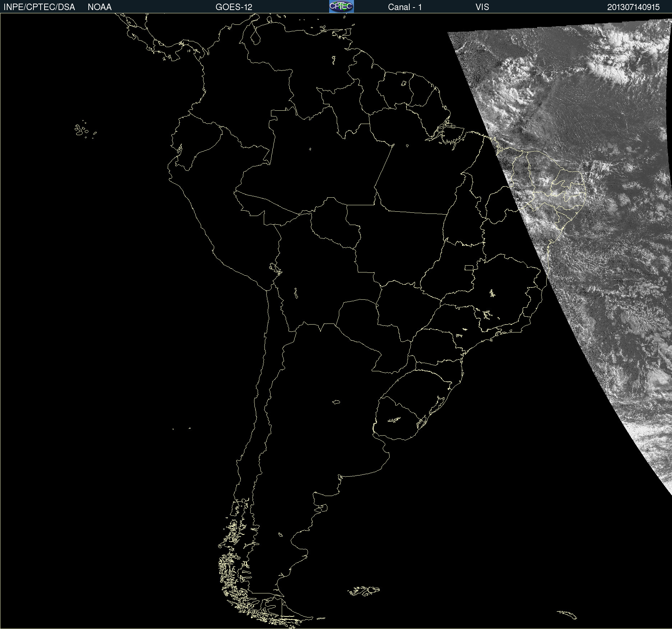Click the Canal - 1 label
This screenshot has width=672, height=629.
click(x=405, y=7)
